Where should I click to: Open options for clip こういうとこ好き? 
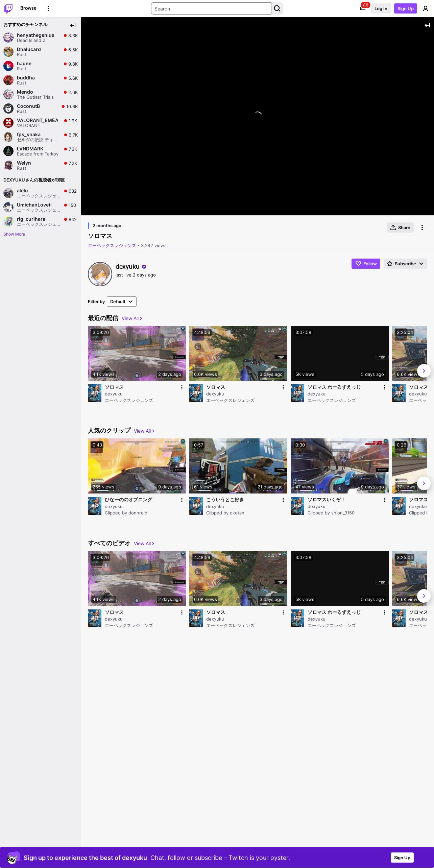point(283,500)
